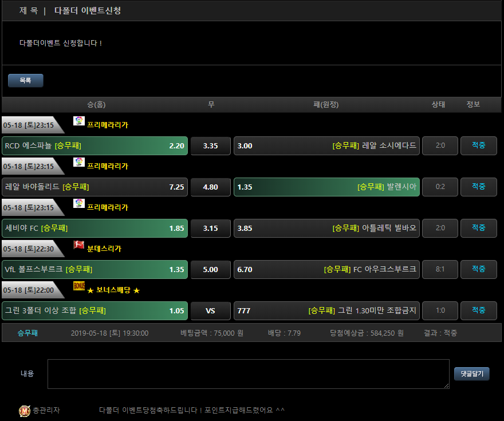Select 세비야 FC home win odds 1.85
504x421 pixels.
coord(95,229)
